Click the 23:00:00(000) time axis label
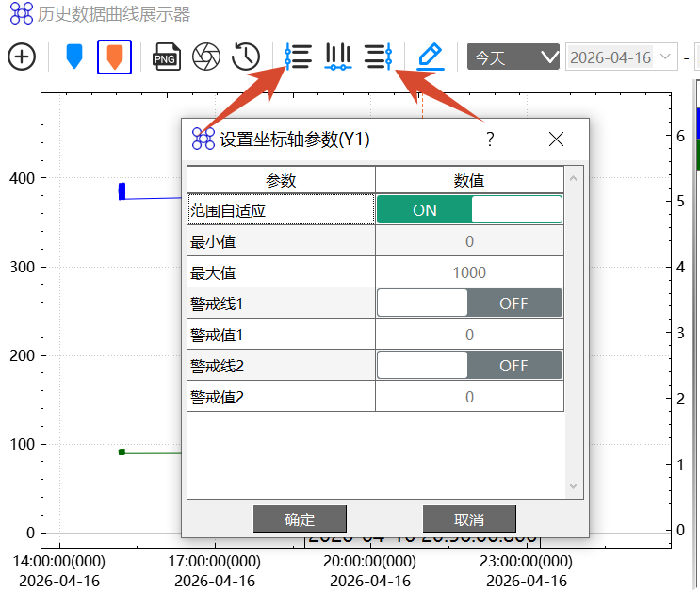 click(526, 561)
